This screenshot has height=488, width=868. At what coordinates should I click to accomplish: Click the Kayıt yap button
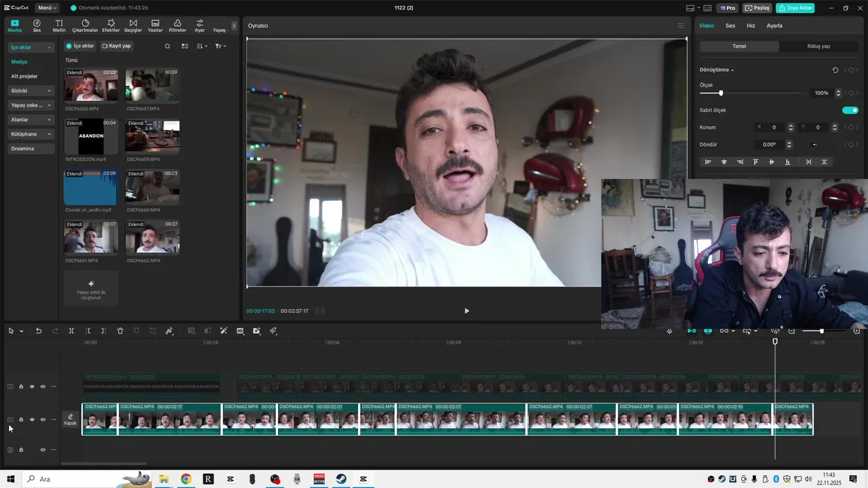(x=117, y=46)
